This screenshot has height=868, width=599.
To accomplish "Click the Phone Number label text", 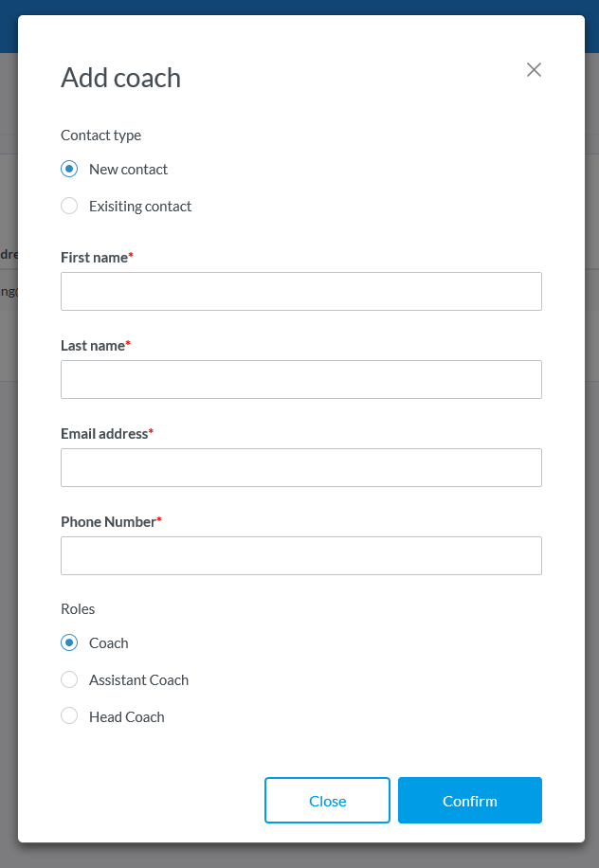I will [x=108, y=522].
